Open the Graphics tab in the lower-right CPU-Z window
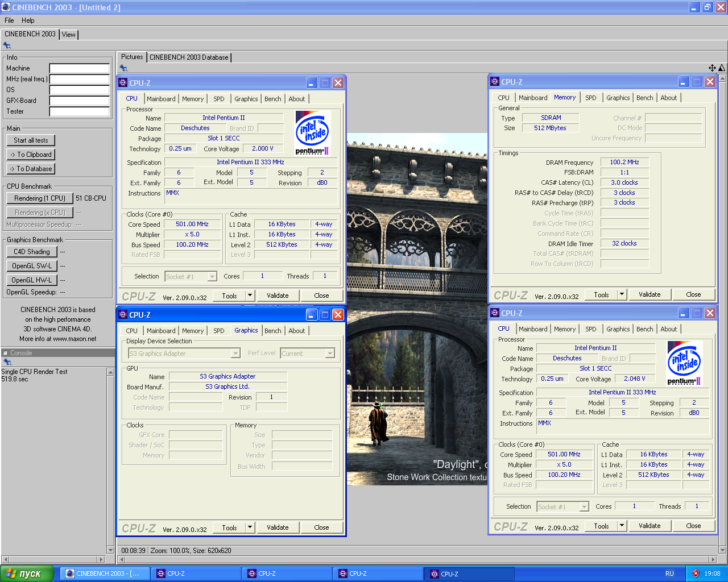 618,329
